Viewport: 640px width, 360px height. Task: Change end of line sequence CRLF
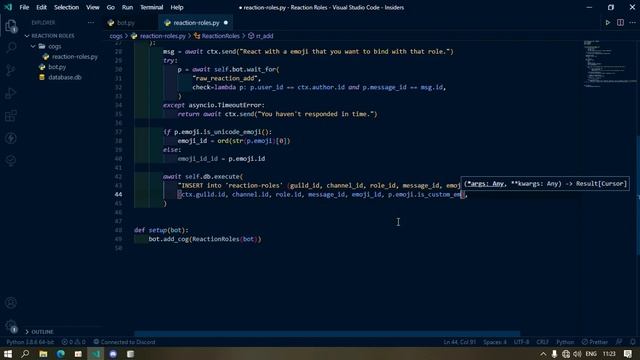(x=542, y=342)
